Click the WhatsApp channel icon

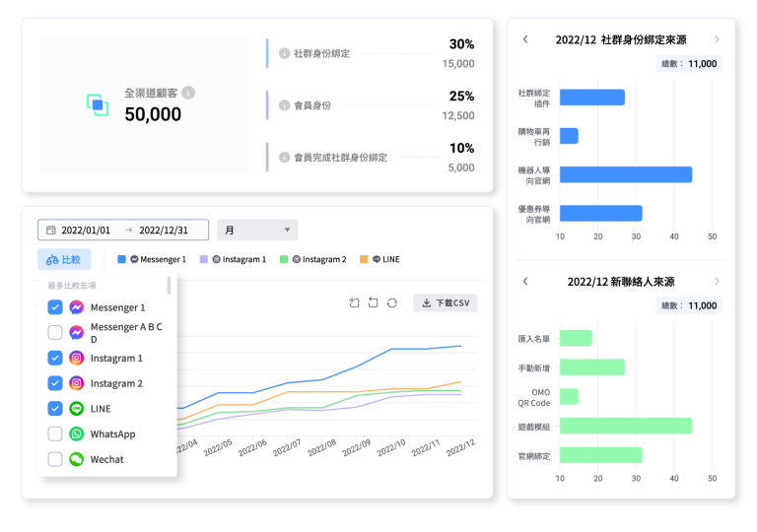[76, 434]
